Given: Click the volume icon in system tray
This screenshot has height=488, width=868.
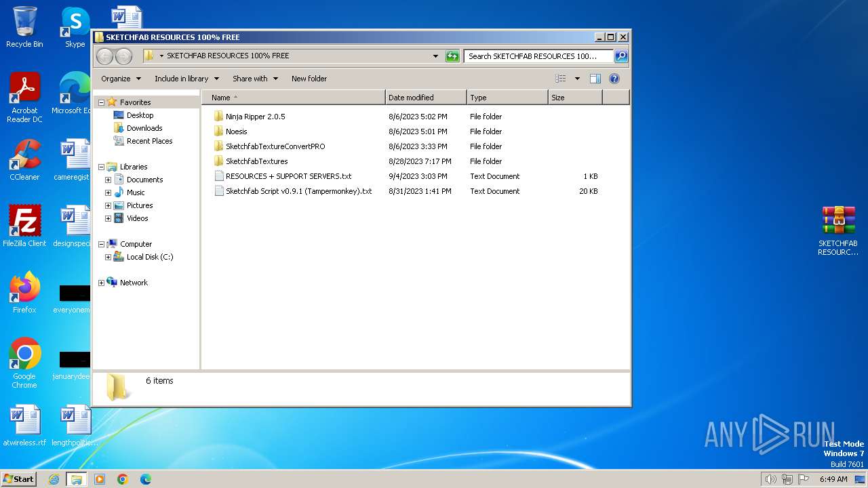Looking at the screenshot, I should click(770, 479).
